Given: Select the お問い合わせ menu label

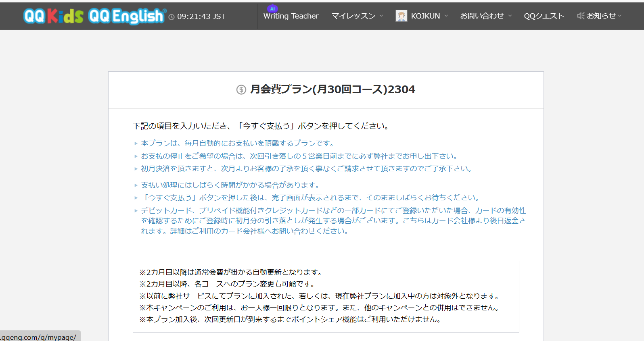Looking at the screenshot, I should click(x=482, y=16).
